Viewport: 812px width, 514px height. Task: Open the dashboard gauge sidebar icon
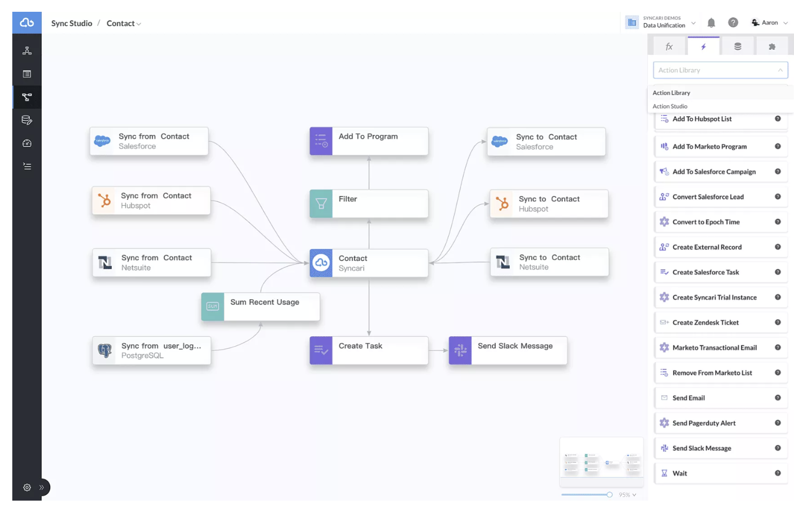(27, 143)
